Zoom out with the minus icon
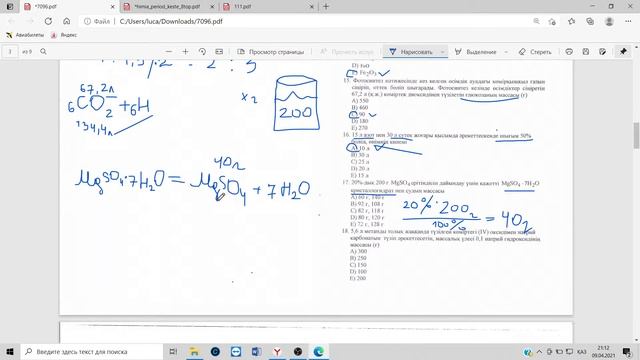Viewport: 640px width, 360px height. click(169, 52)
